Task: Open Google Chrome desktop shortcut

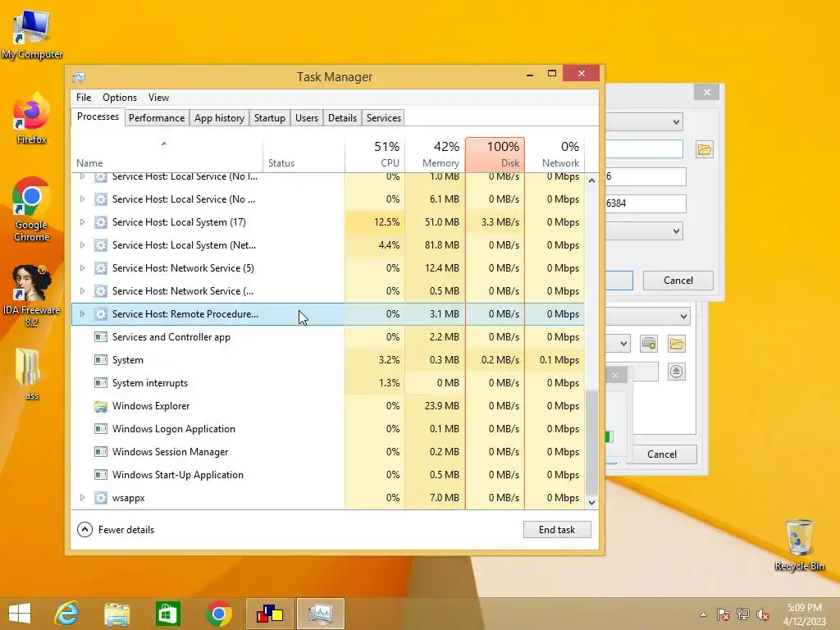Action: click(32, 209)
